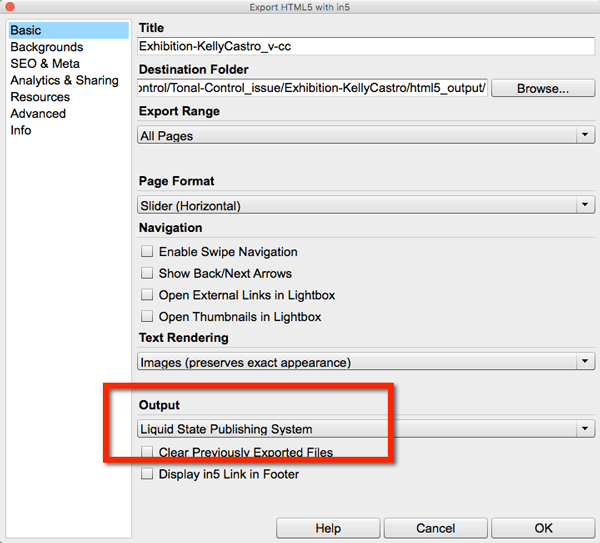Check Open Thumbnails in Lightbox

point(147,316)
